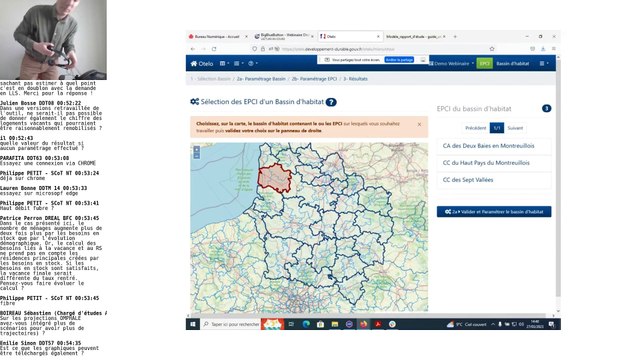Expand the list icon menu in Otelo navbar
Screen dimensions: 640x360
[238, 64]
